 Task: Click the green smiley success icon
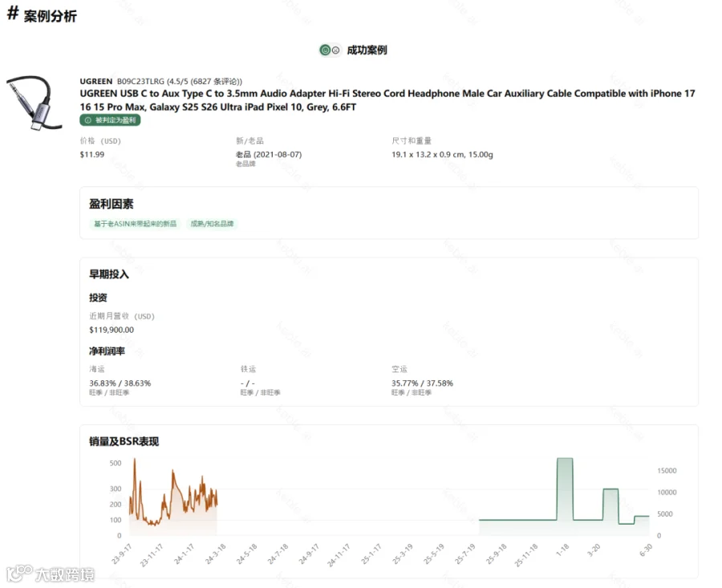pos(325,50)
